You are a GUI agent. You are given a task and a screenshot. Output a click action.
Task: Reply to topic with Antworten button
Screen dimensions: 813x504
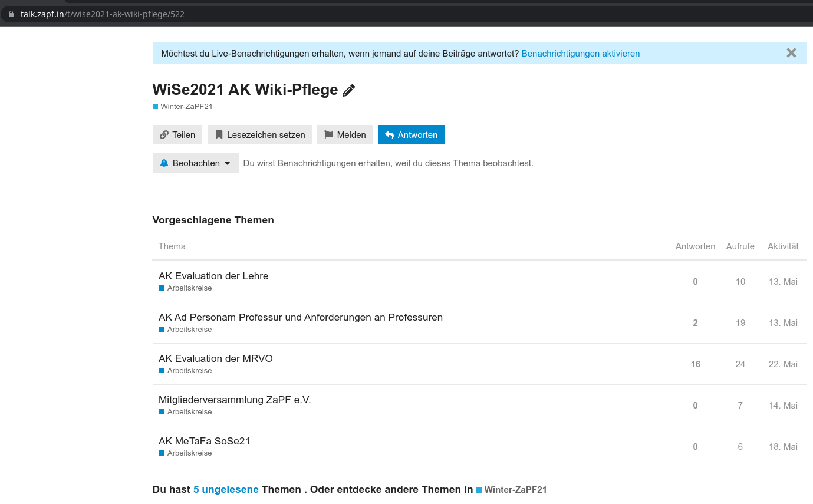411,135
